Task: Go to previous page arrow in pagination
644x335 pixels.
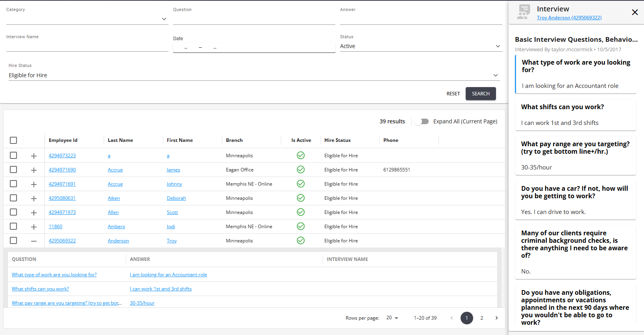Action: [x=452, y=318]
